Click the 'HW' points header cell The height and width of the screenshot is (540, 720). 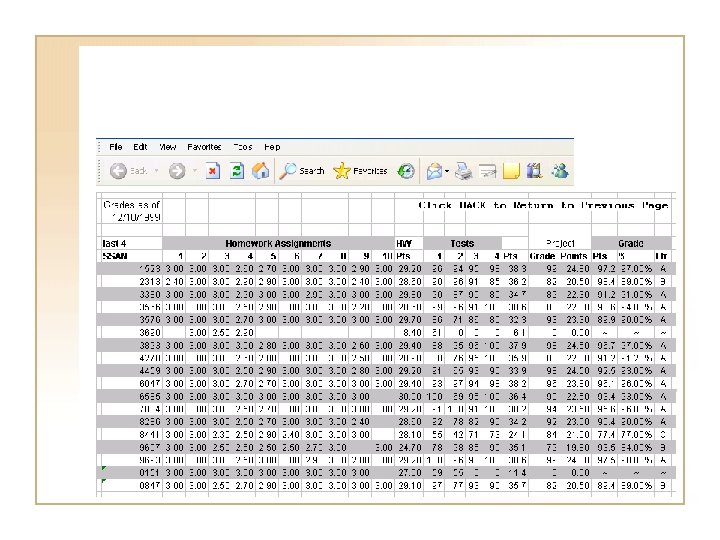(x=409, y=243)
